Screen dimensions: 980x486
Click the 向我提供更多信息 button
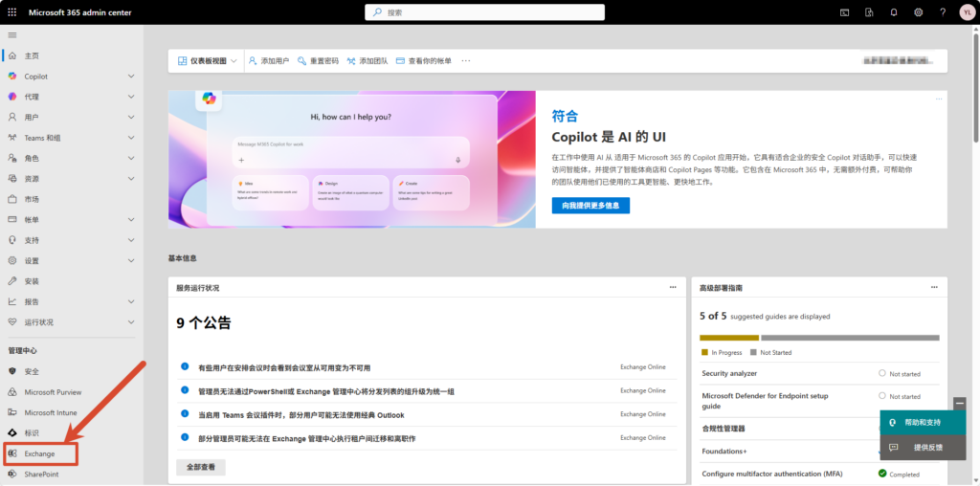point(590,206)
